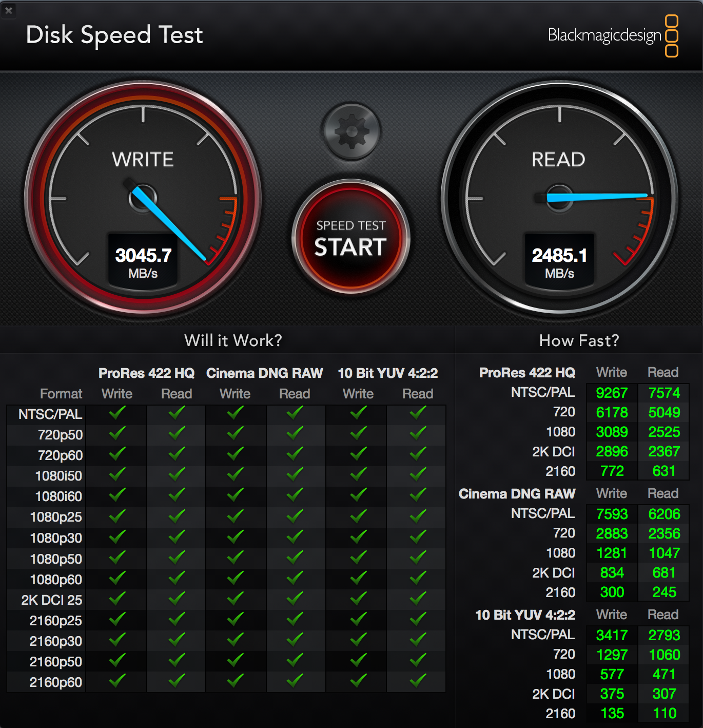Select ProRes NTSC/PAL write value 9267

pyautogui.click(x=612, y=393)
